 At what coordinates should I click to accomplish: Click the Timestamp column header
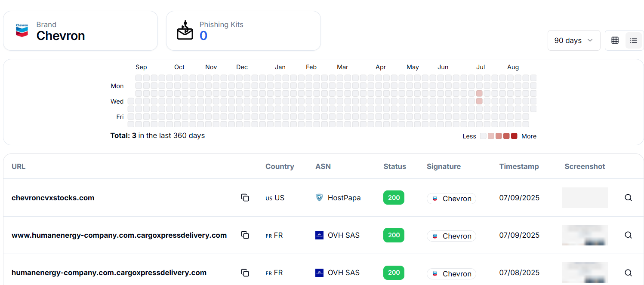[519, 166]
